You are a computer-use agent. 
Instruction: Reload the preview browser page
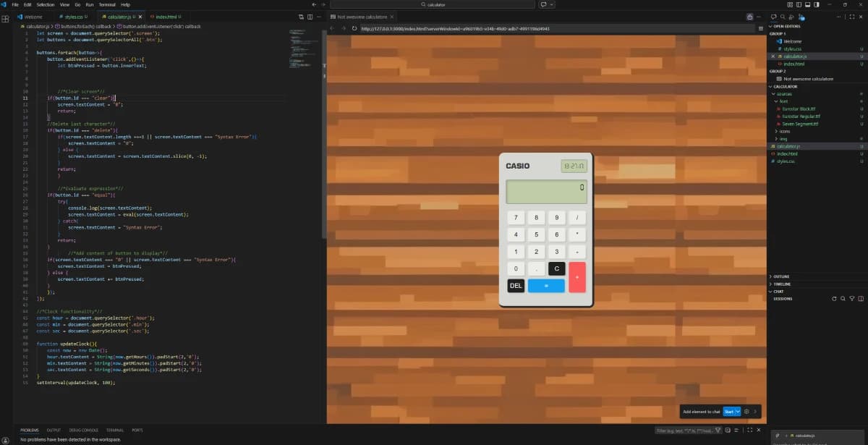point(354,28)
